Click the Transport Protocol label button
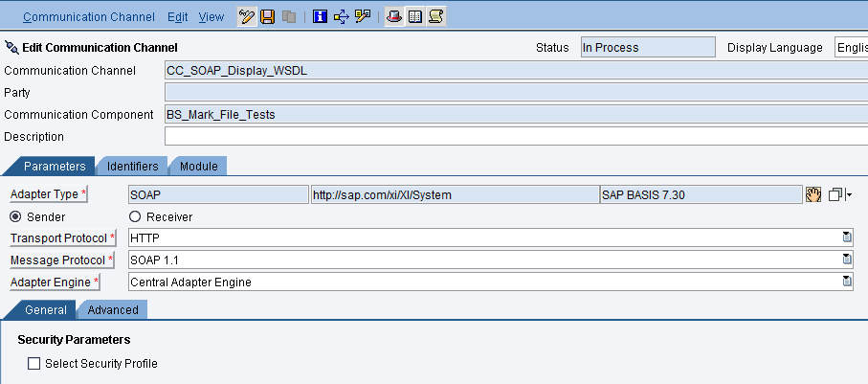 coord(62,238)
